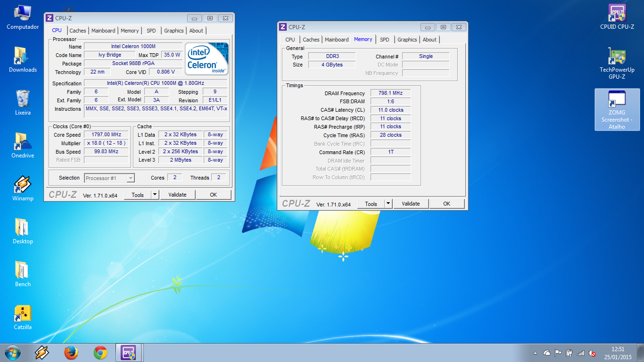Image resolution: width=644 pixels, height=362 pixels.
Task: Click OK in the right CPU-Z window
Action: (x=447, y=204)
